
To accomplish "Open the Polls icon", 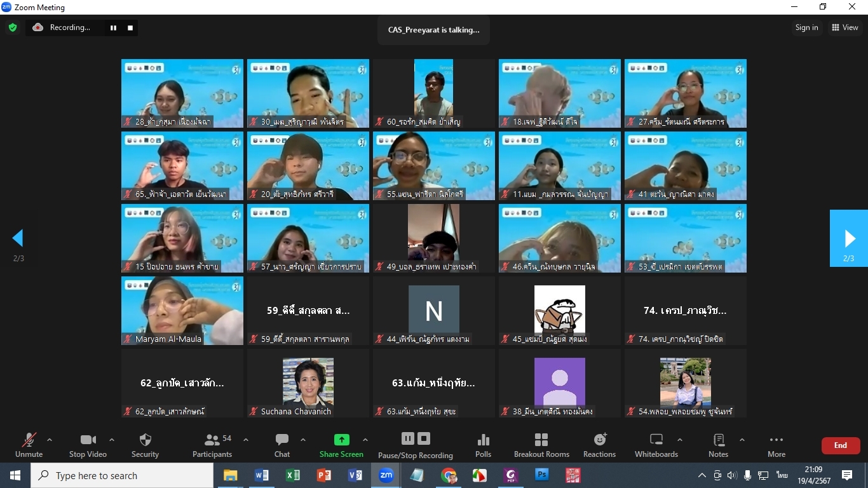I will tap(483, 445).
